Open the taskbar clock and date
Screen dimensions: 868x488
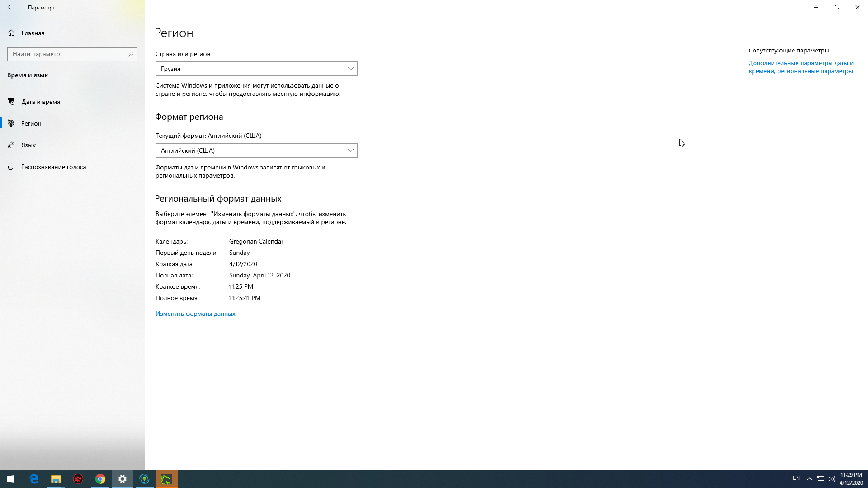pyautogui.click(x=851, y=479)
